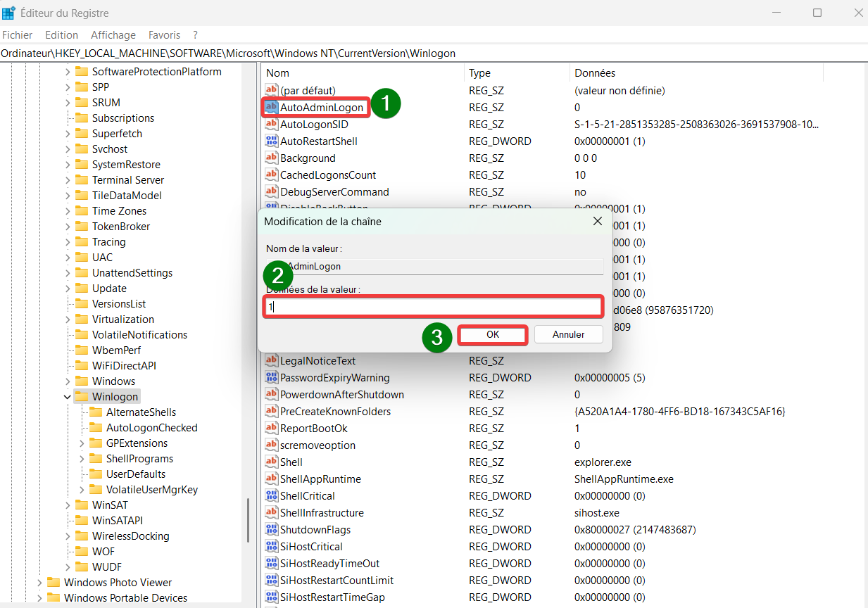Click the ShutdownFlags binary value icon
This screenshot has width=868, height=608.
coord(272,529)
